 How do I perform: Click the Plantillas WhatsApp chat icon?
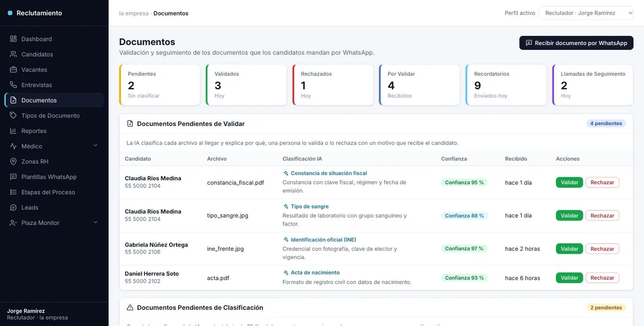[x=13, y=177]
